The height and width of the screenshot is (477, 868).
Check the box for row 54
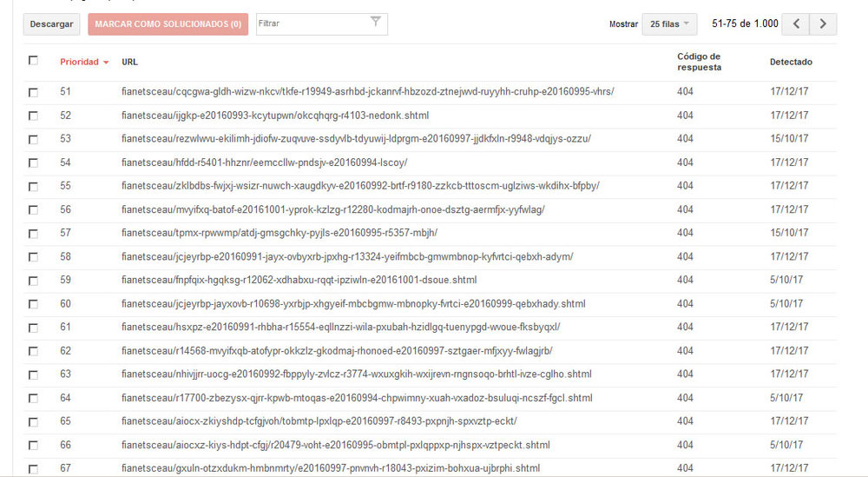33,162
